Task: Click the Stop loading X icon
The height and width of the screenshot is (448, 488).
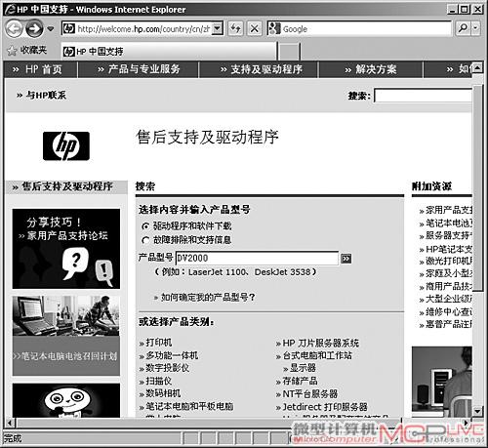Action: [x=255, y=28]
